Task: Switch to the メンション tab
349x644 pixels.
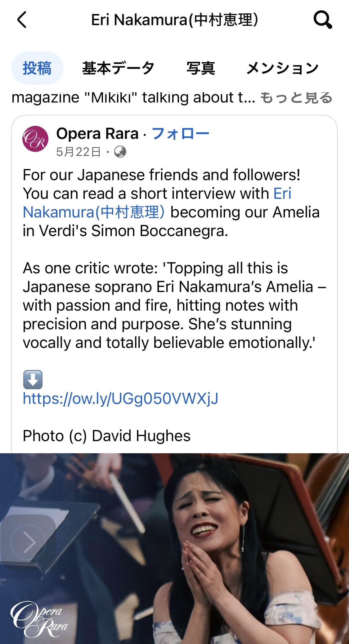Action: pos(283,68)
